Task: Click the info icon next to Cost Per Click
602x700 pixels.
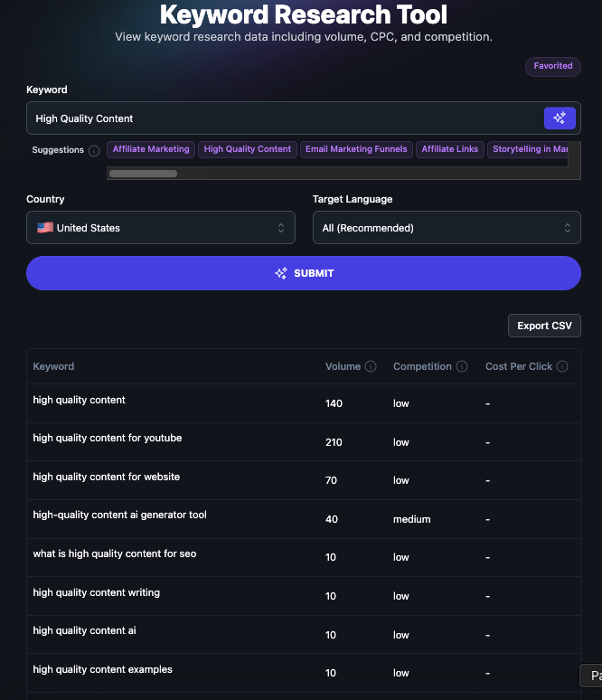Action: (562, 366)
